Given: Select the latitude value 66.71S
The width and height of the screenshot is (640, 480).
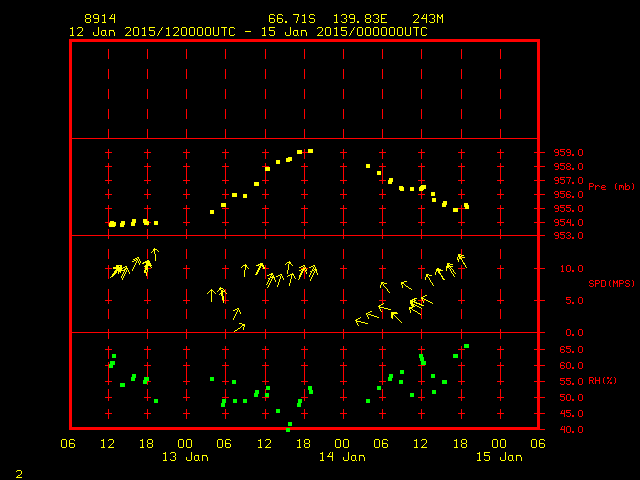Looking at the screenshot, I should click(x=288, y=19).
